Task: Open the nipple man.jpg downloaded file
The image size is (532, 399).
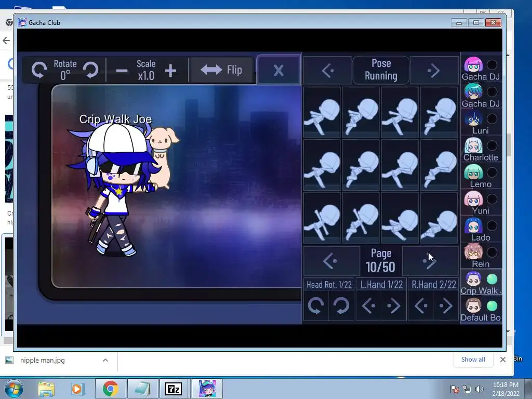Action: coord(42,361)
